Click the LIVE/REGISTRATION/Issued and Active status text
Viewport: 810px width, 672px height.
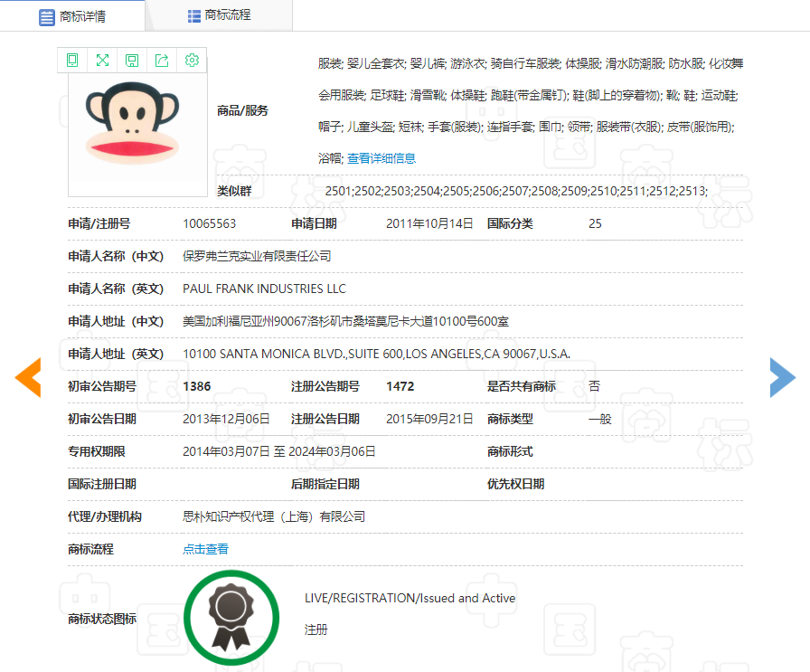pyautogui.click(x=410, y=598)
